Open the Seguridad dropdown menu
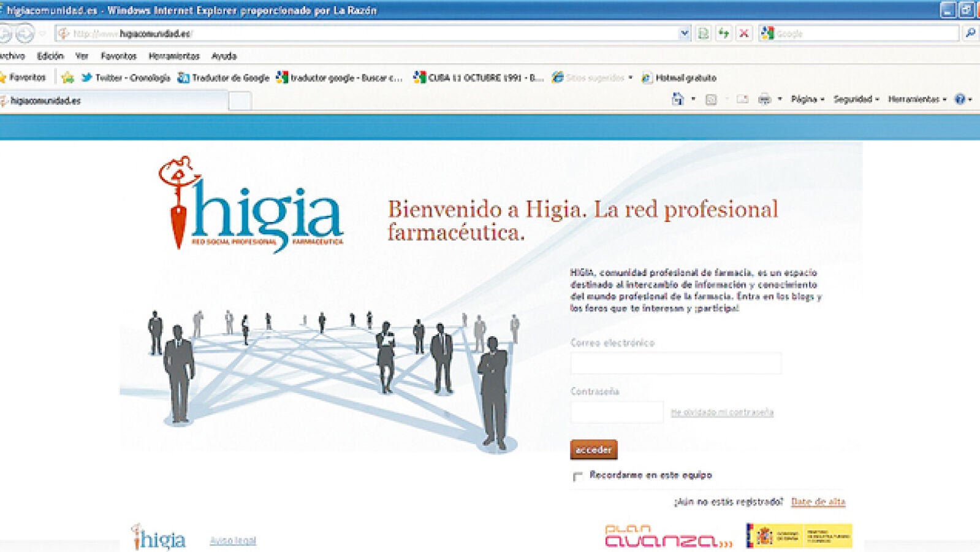The height and width of the screenshot is (552, 980). pyautogui.click(x=856, y=99)
